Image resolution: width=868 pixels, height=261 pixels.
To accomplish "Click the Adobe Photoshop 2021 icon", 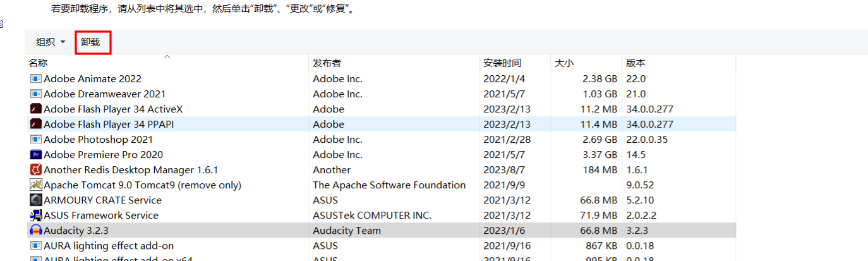I will click(x=35, y=140).
